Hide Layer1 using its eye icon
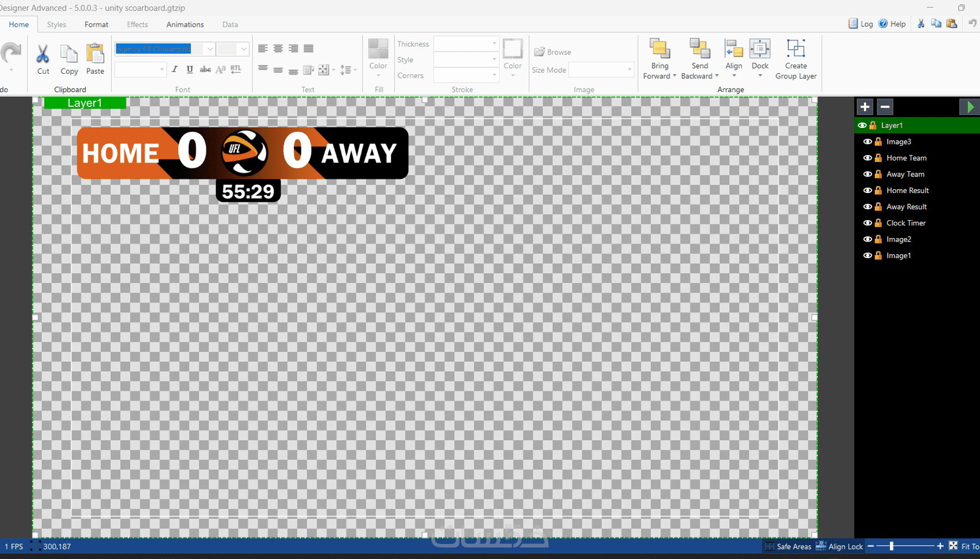980x559 pixels. point(862,125)
